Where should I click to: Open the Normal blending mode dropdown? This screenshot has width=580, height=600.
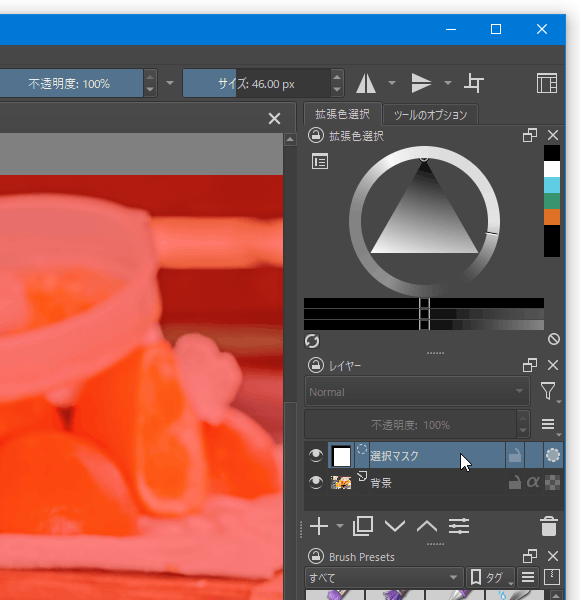pyautogui.click(x=417, y=391)
